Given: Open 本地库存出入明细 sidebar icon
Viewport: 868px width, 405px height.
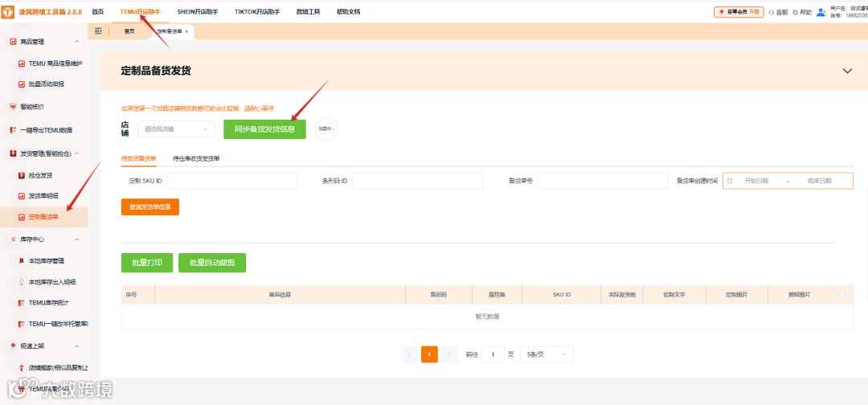Looking at the screenshot, I should point(22,281).
